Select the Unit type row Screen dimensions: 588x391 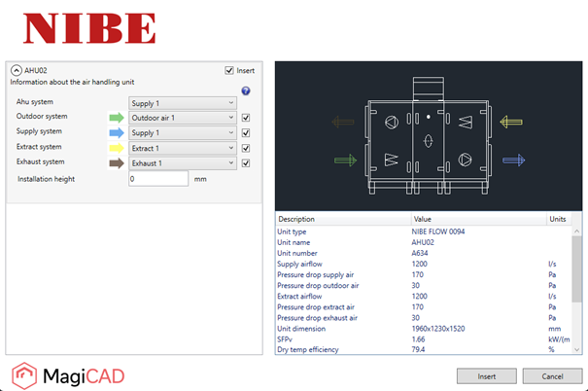(x=424, y=231)
